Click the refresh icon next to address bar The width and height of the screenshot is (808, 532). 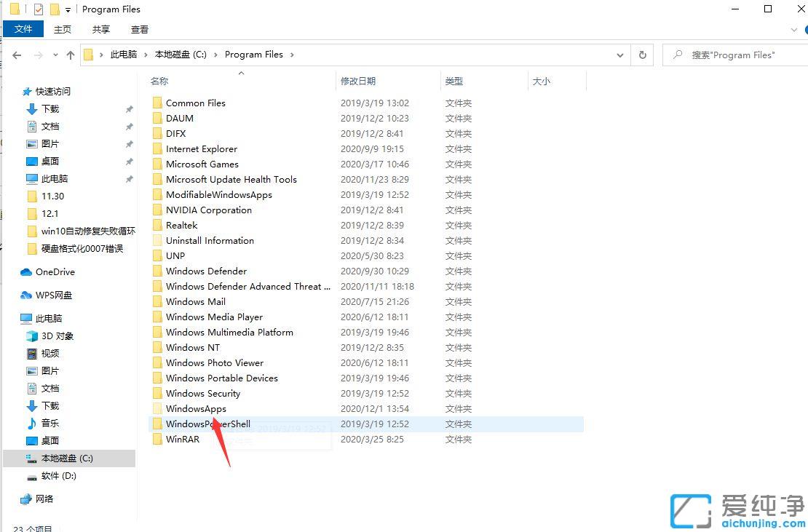point(641,55)
